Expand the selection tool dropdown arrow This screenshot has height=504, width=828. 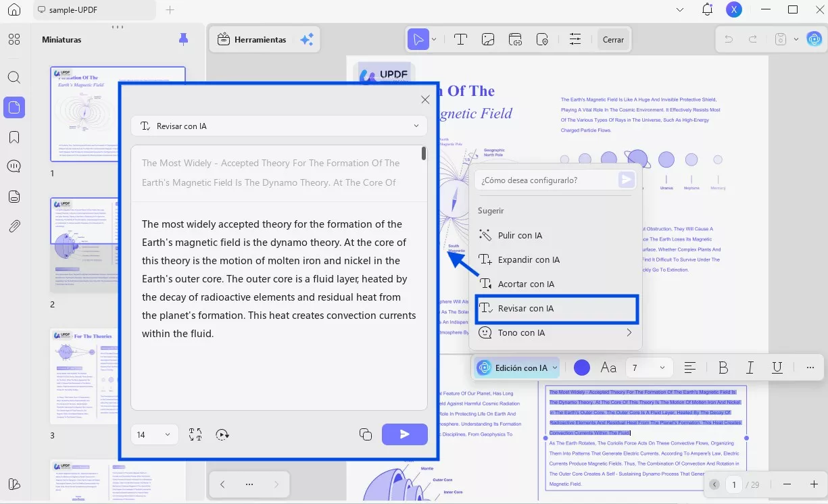[434, 39]
